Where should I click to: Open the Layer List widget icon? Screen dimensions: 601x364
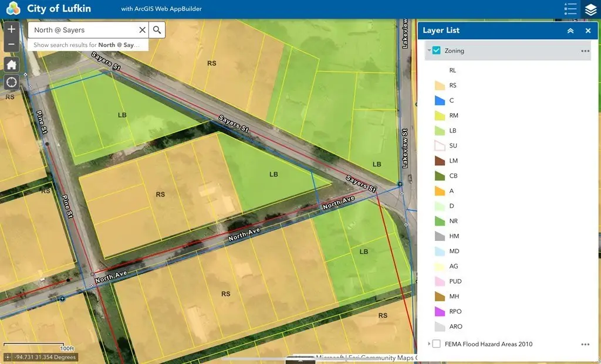(590, 9)
